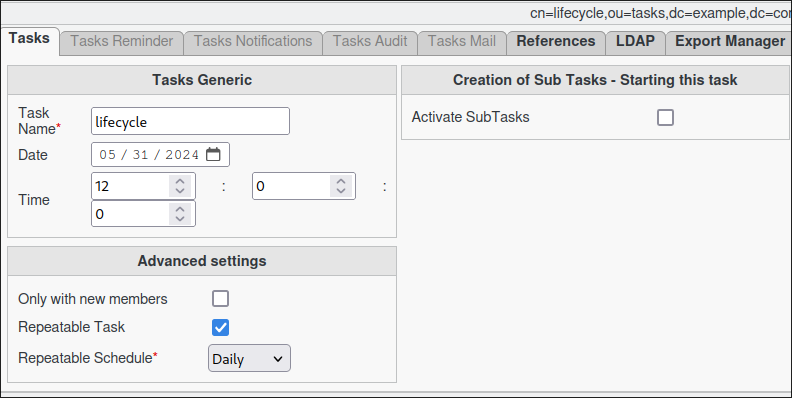Screen dimensions: 792x398
Task: Click the Tasks Generic section header
Action: 202,80
